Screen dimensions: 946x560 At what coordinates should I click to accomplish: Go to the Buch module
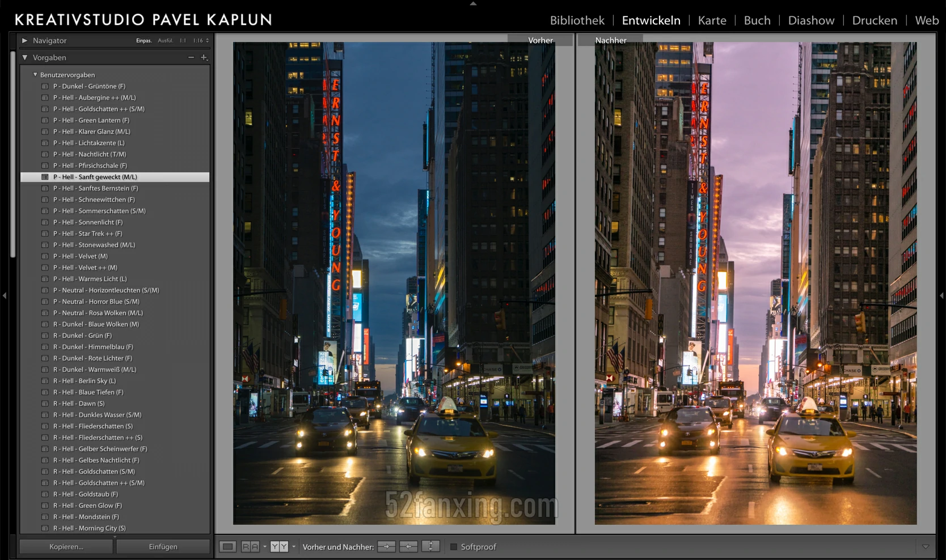(757, 20)
